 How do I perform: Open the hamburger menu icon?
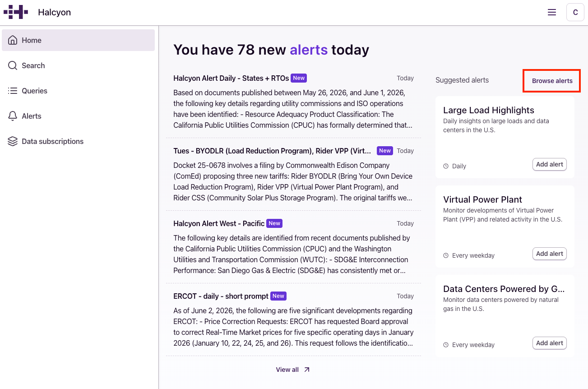coord(551,12)
